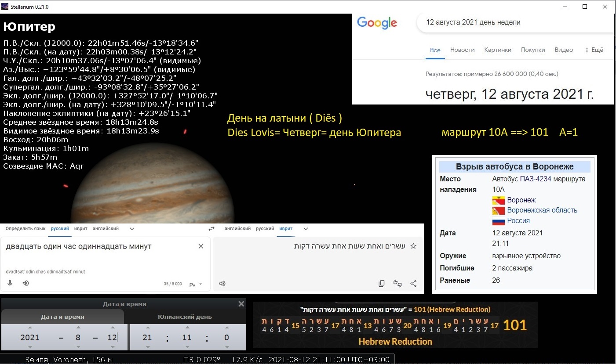The image size is (616, 364).
Task: Copy the Hebrew translation
Action: coord(382,284)
